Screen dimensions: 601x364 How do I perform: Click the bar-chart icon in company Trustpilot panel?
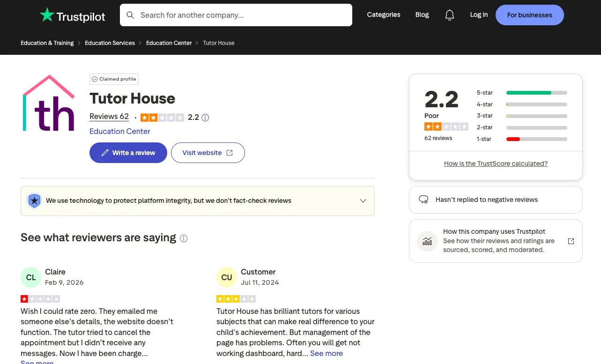click(427, 241)
